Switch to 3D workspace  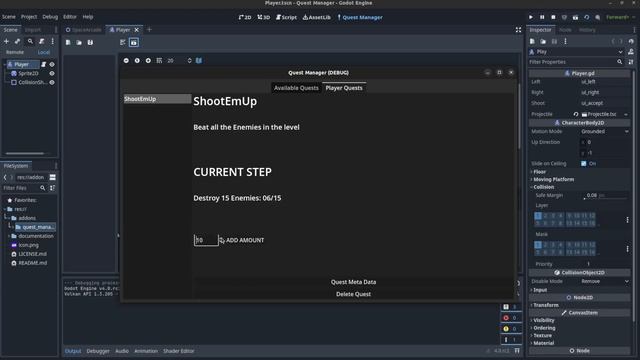pos(264,17)
